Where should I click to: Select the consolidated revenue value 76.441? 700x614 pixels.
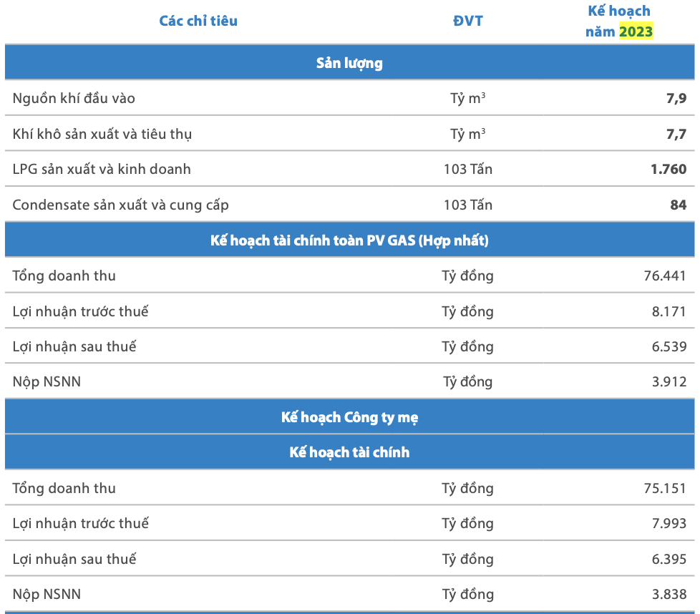[665, 276]
